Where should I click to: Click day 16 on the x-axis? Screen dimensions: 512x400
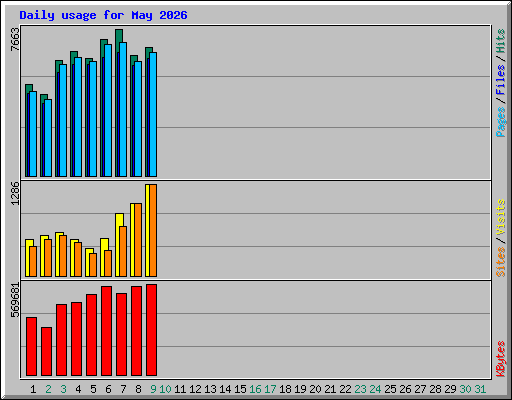[x=255, y=389]
